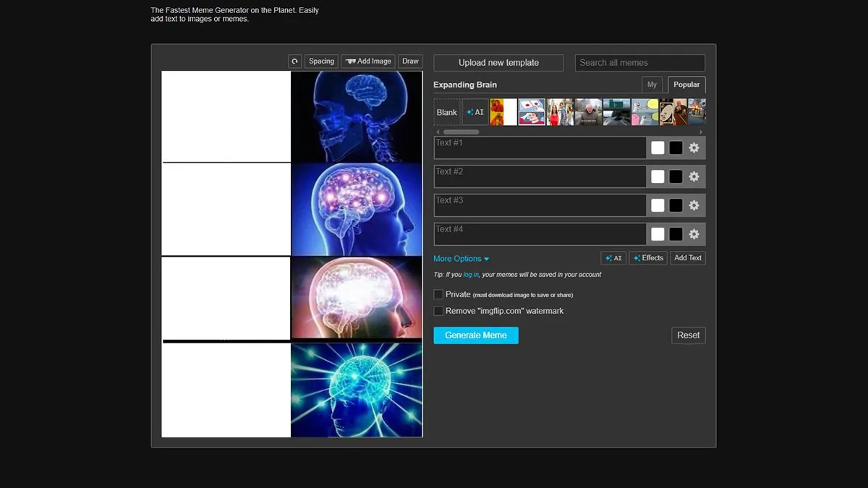Click the rotate image icon above the canvas

click(x=294, y=61)
